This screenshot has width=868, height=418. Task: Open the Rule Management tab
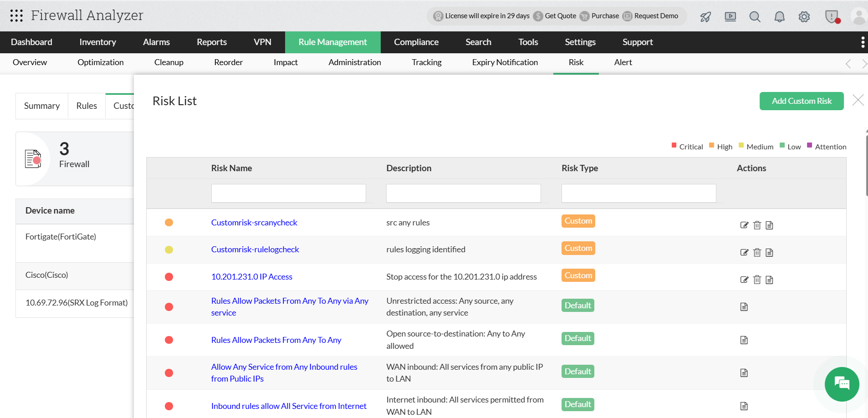pos(332,42)
